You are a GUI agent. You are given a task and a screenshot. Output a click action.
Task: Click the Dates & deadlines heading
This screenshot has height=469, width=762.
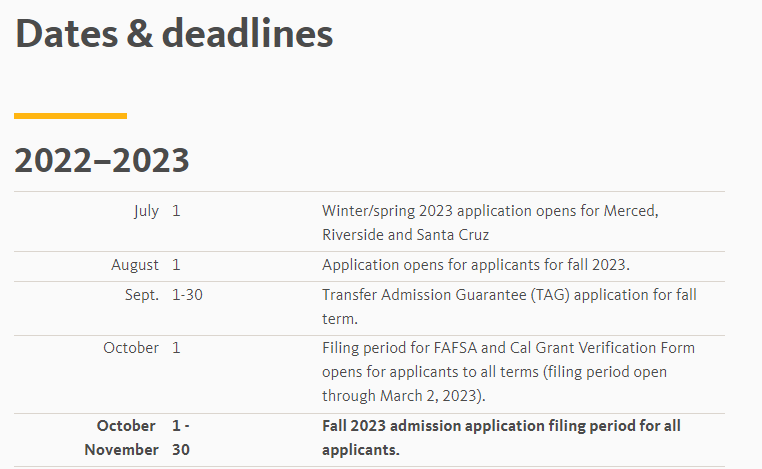point(174,34)
